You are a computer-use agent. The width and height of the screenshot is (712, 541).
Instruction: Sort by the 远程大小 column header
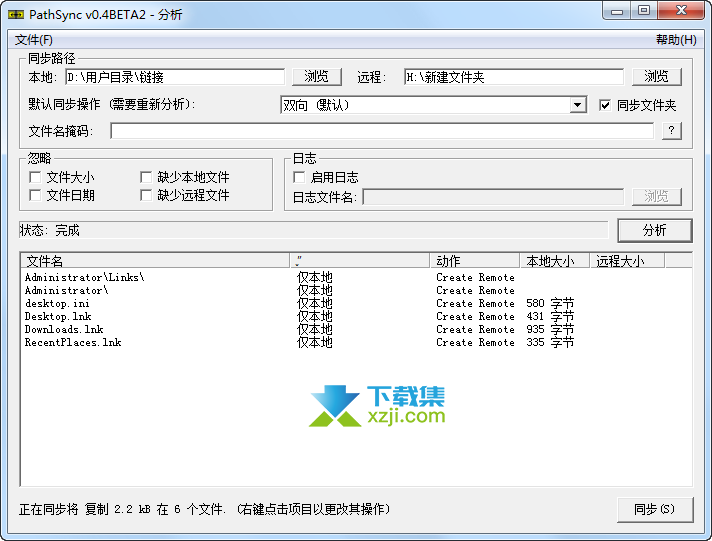point(627,261)
